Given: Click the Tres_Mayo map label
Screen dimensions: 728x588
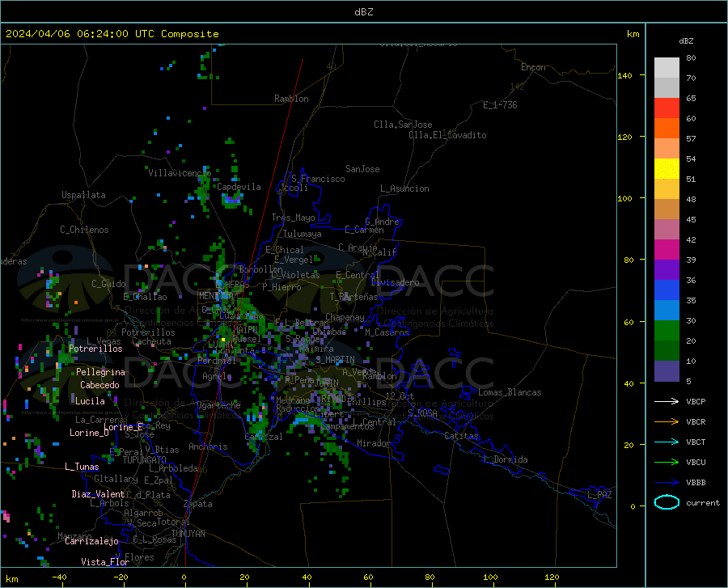Looking at the screenshot, I should 293,218.
